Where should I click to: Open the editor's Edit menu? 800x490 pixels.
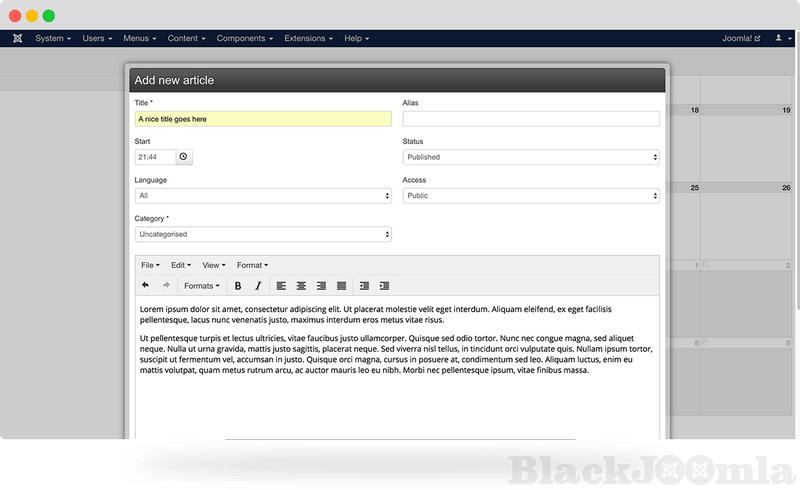(x=181, y=265)
